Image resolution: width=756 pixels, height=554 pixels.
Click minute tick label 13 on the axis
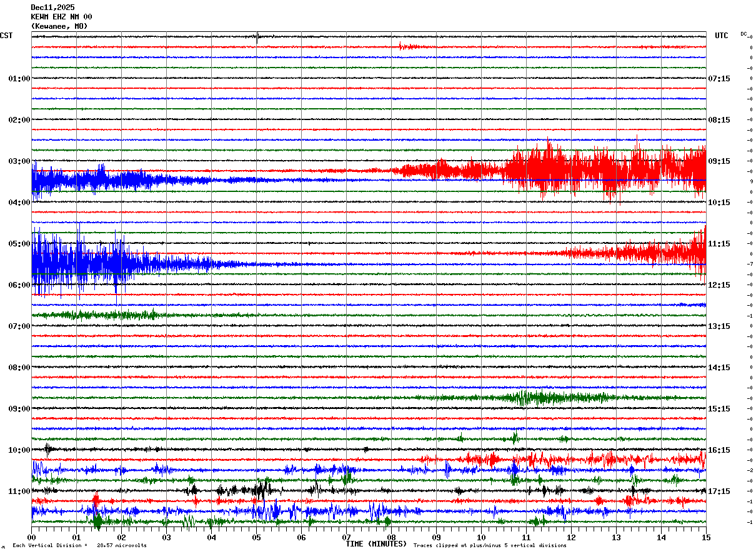pyautogui.click(x=616, y=537)
